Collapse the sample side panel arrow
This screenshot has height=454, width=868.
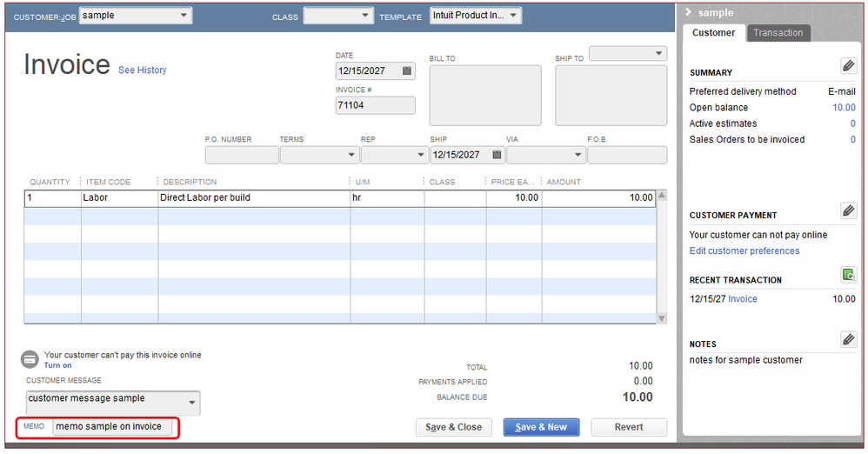click(689, 12)
